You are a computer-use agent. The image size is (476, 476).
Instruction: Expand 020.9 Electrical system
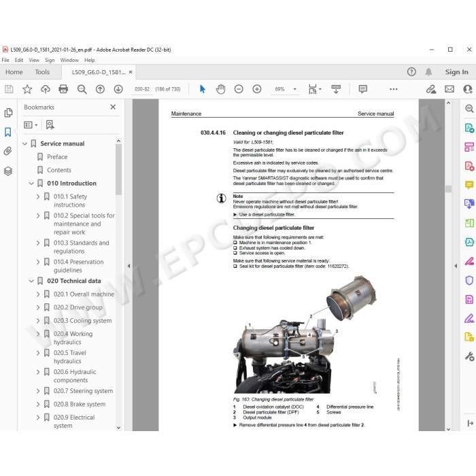[38, 418]
